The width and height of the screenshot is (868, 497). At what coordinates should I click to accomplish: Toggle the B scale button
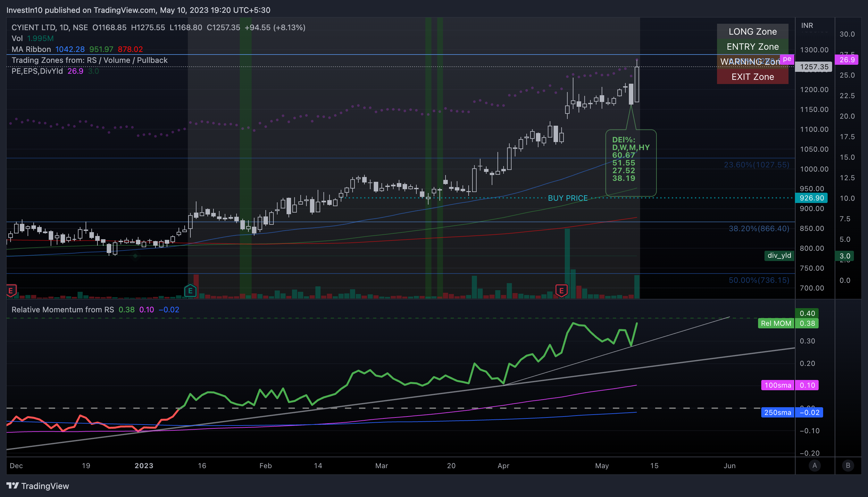848,465
